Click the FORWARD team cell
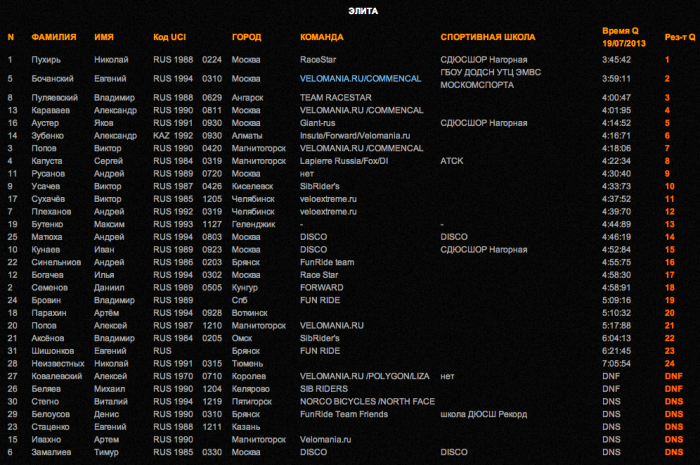 (321, 288)
